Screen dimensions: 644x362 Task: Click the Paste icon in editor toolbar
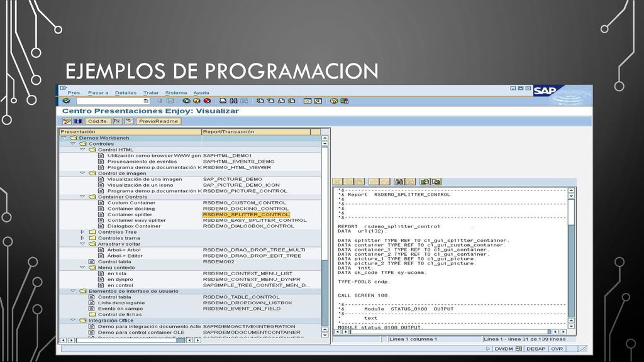359,182
